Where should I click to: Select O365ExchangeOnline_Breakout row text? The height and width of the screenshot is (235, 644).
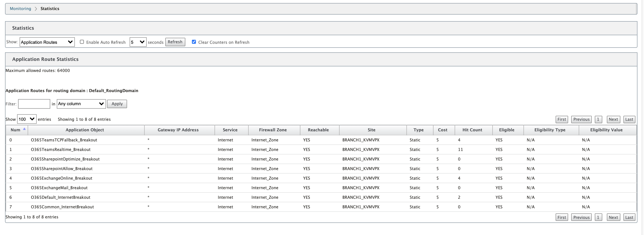click(62, 178)
